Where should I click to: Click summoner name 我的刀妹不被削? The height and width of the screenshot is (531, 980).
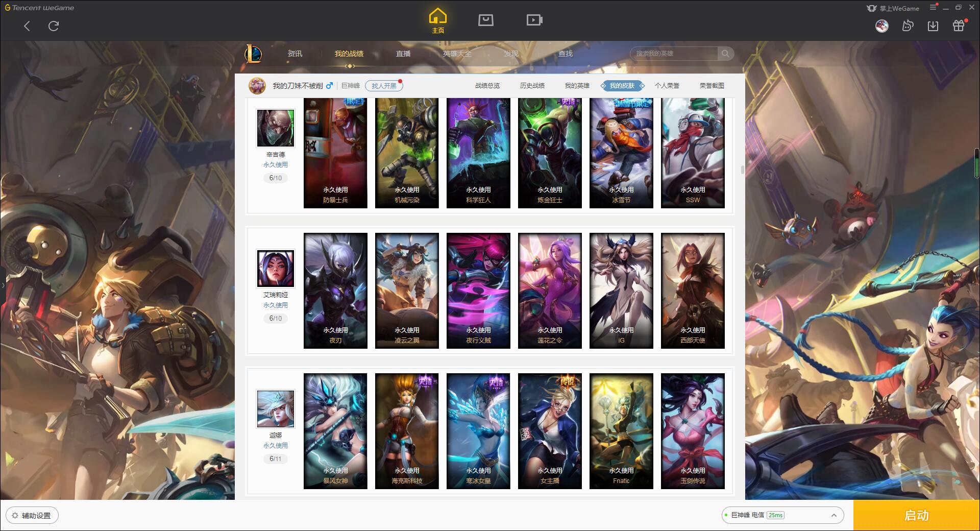[x=298, y=86]
